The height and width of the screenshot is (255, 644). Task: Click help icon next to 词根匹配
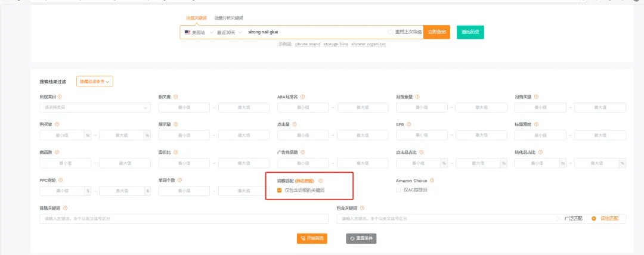[x=320, y=181]
